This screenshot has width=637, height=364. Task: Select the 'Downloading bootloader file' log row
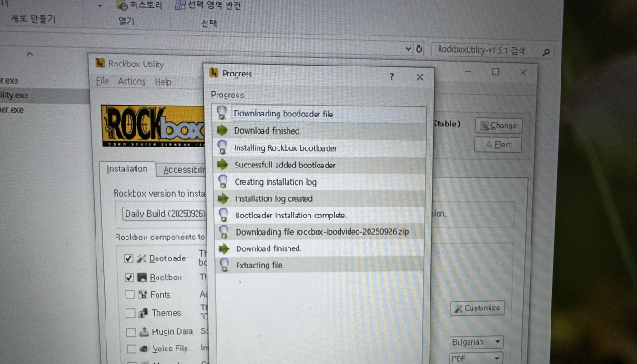[319, 114]
